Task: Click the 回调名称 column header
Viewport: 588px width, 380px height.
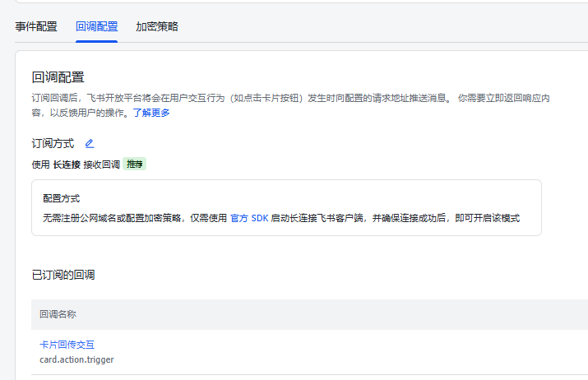Action: 58,314
